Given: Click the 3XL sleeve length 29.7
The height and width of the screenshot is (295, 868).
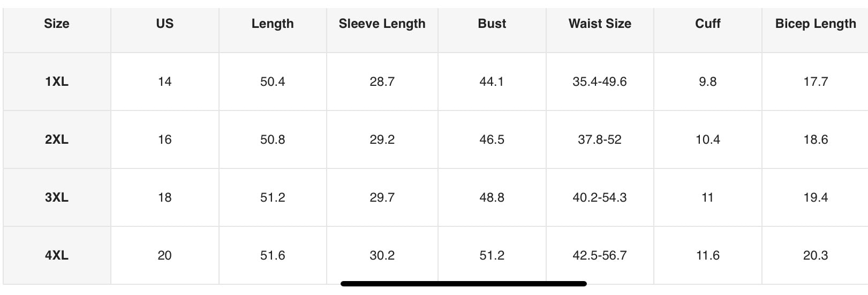Looking at the screenshot, I should pos(382,197).
